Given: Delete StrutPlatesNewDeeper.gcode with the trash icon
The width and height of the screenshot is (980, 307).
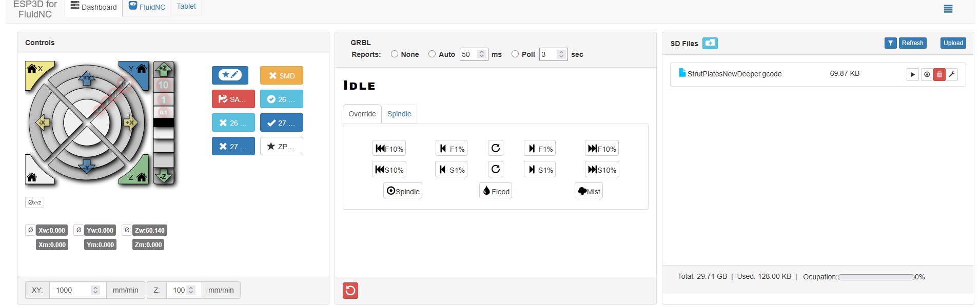Looking at the screenshot, I should (939, 74).
